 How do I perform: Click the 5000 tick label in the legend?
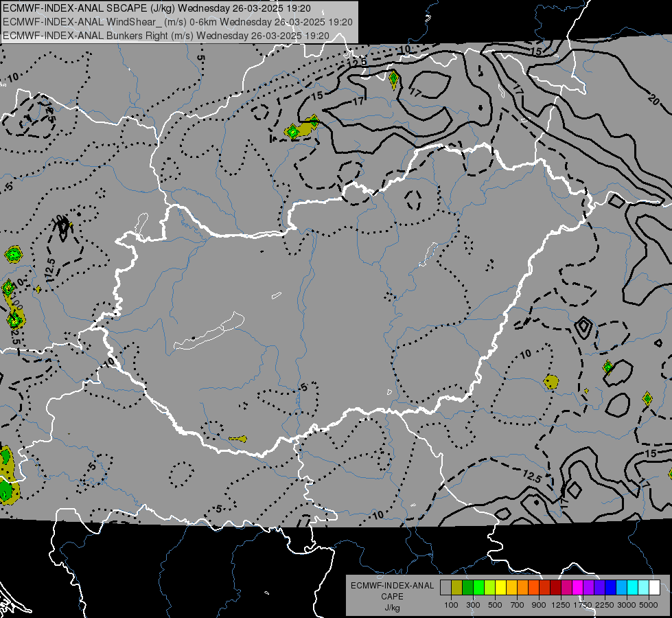(649, 605)
